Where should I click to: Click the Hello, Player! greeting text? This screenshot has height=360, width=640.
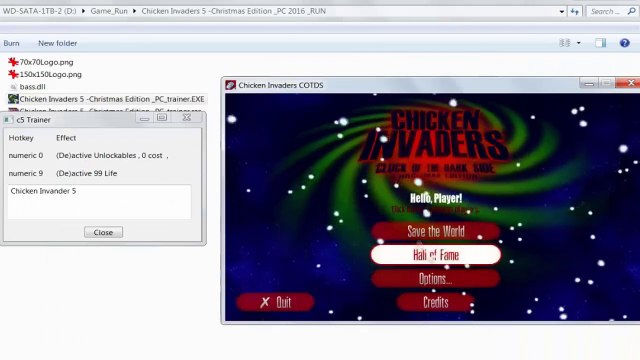436,198
